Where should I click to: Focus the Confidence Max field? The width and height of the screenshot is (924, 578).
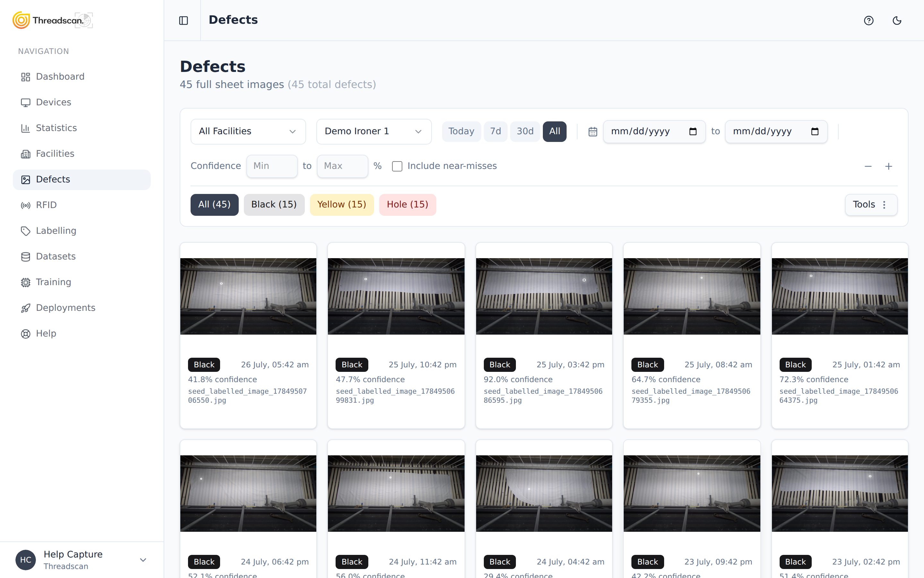coord(343,166)
